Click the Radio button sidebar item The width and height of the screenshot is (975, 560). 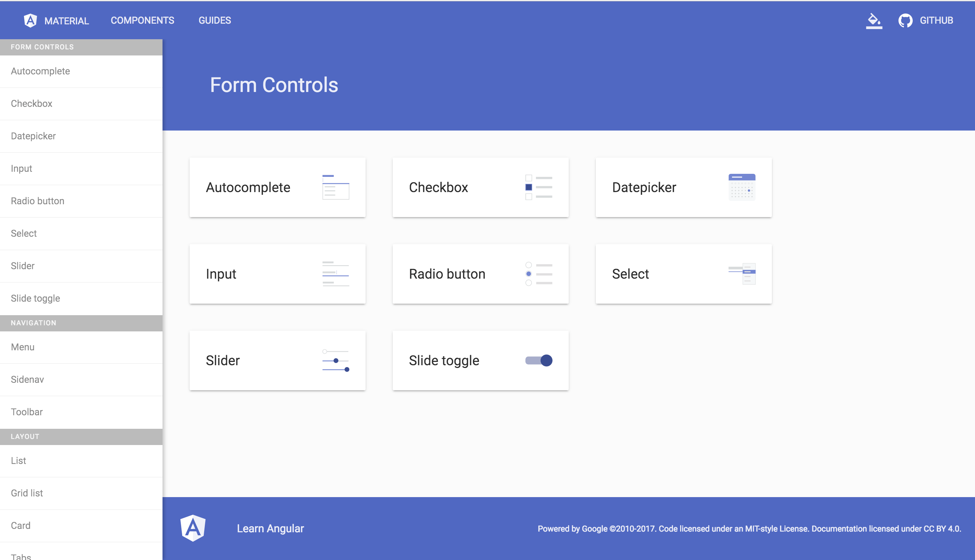[38, 201]
